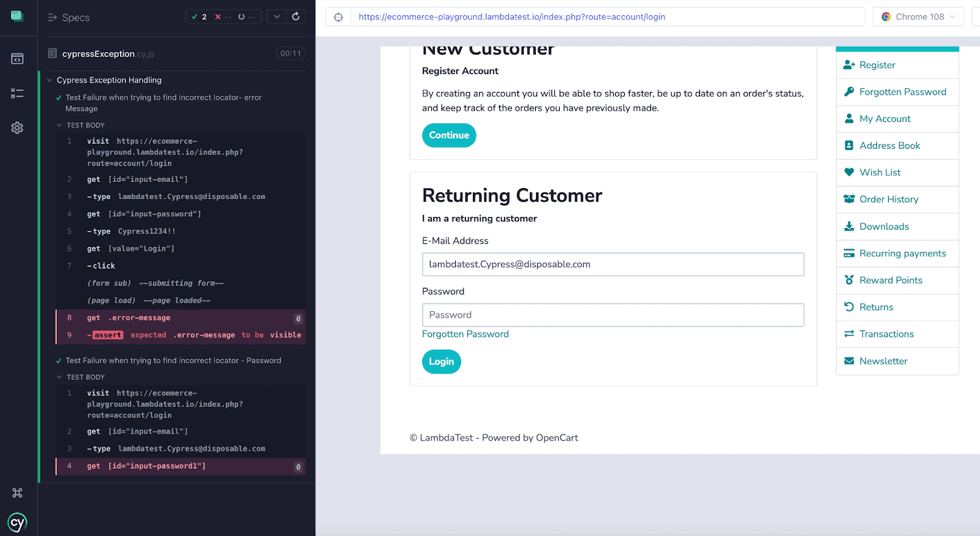Click the Login button

[x=441, y=361]
